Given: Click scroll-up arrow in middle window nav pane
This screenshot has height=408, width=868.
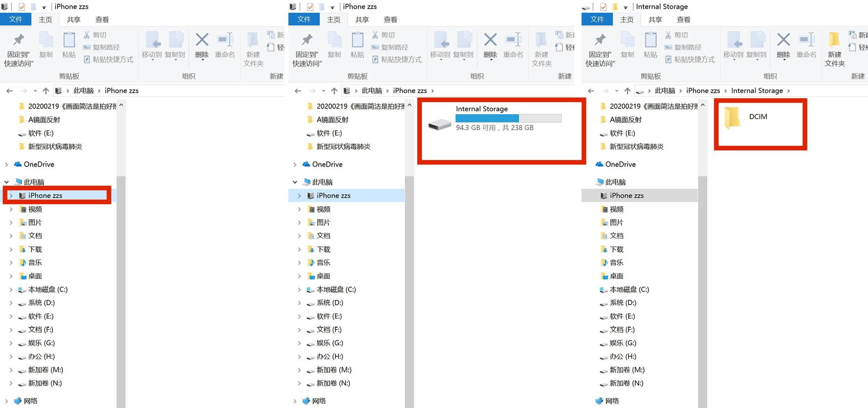Looking at the screenshot, I should (409, 105).
